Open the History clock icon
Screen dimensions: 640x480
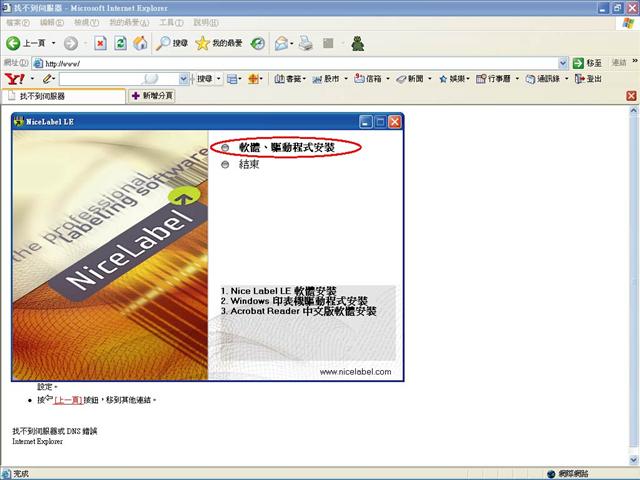tap(257, 43)
